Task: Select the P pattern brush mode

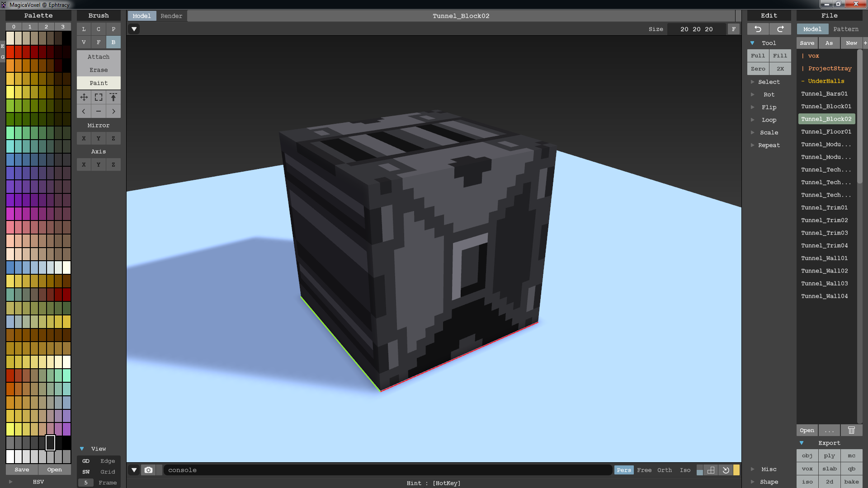Action: pyautogui.click(x=113, y=29)
